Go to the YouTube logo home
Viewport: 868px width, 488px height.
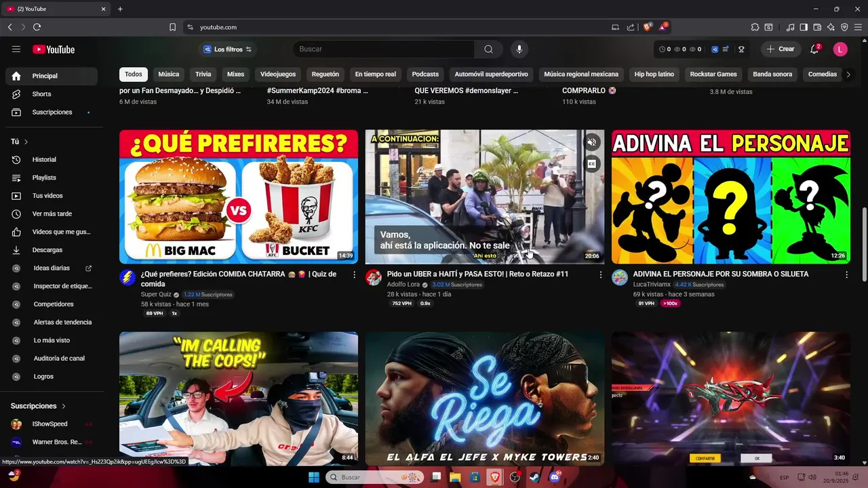coord(54,49)
